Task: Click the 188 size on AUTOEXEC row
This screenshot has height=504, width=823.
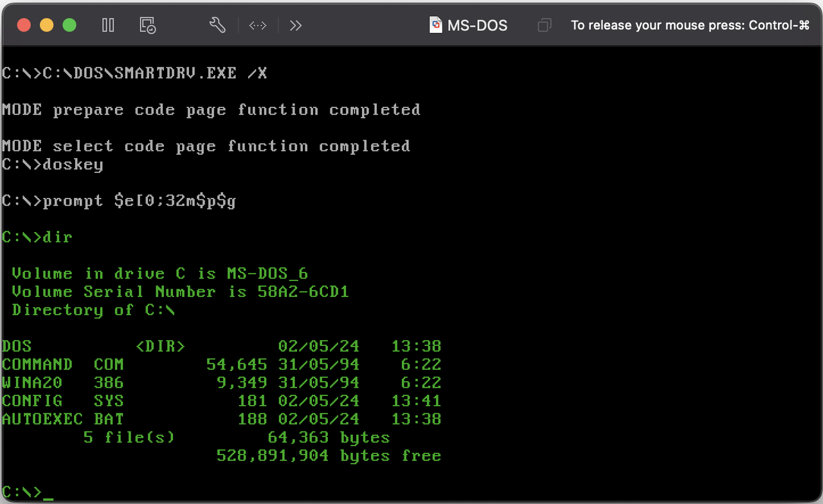Action: coord(252,419)
